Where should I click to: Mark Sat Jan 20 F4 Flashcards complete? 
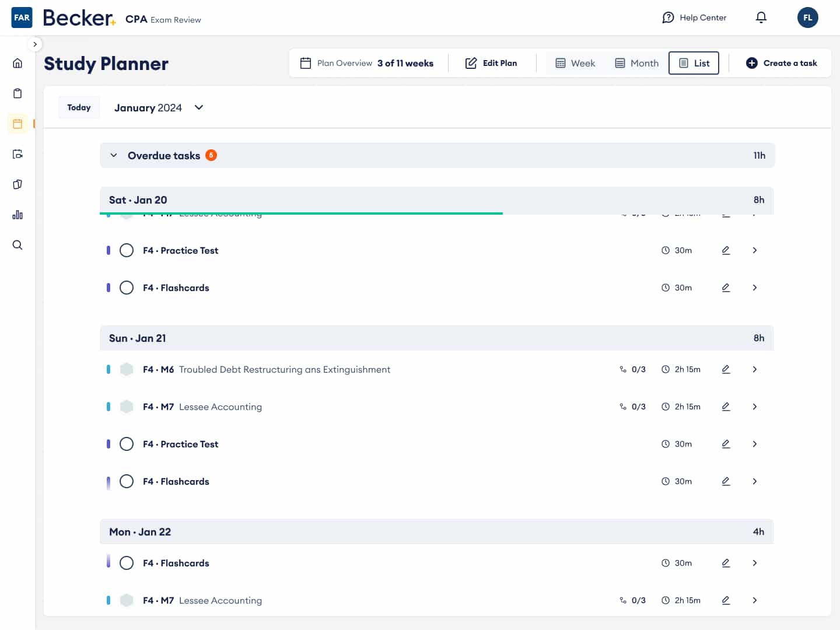point(127,288)
